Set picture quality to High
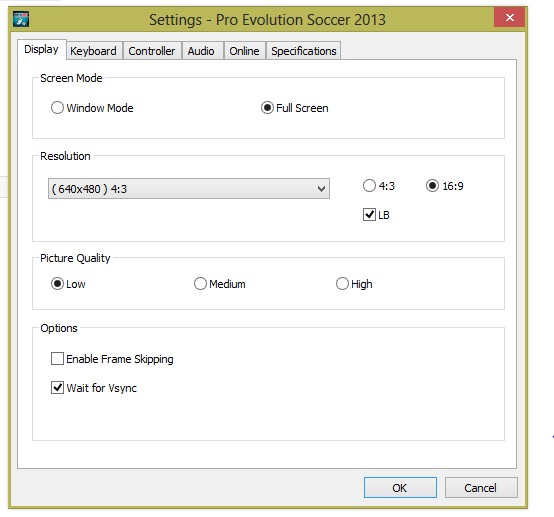 342,284
